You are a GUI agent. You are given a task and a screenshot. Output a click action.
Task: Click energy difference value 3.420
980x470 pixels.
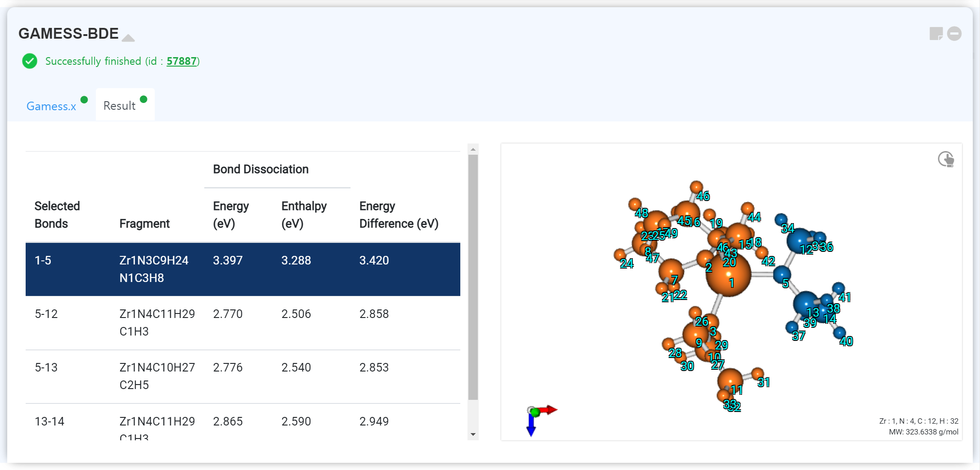374,260
